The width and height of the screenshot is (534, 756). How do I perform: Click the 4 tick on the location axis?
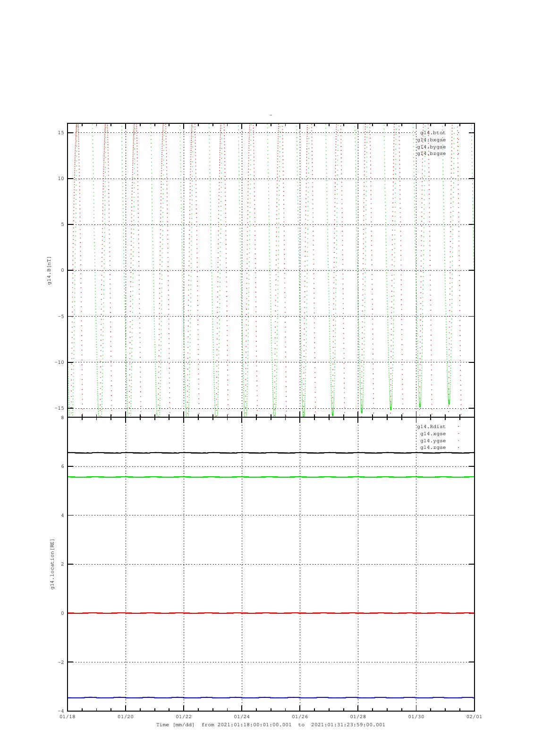coord(62,515)
